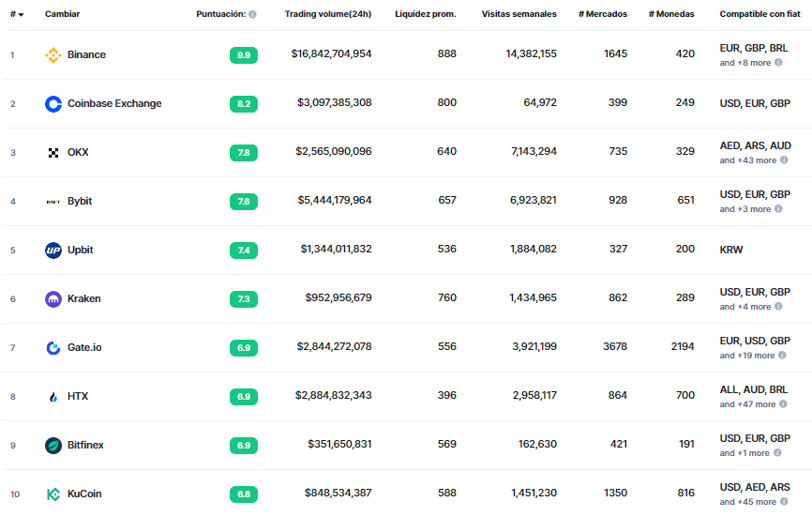The width and height of the screenshot is (812, 517).
Task: Click the OKX logo icon
Action: [53, 153]
